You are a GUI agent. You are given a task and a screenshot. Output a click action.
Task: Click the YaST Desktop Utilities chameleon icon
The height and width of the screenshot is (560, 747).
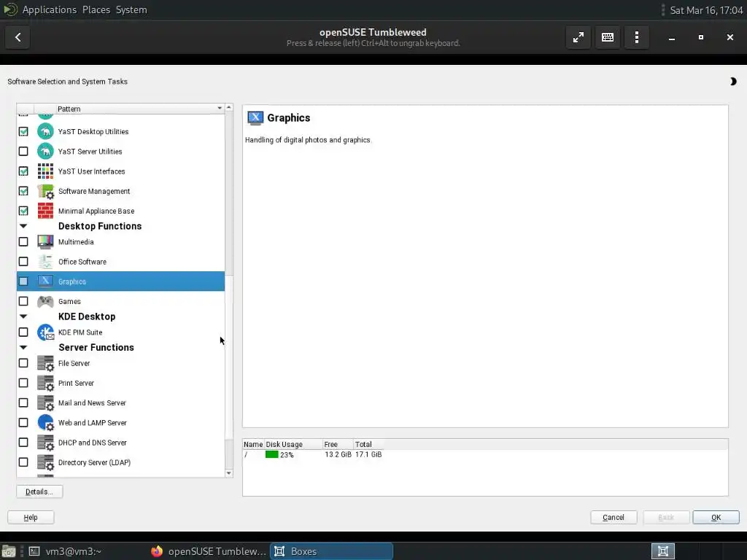coord(45,131)
